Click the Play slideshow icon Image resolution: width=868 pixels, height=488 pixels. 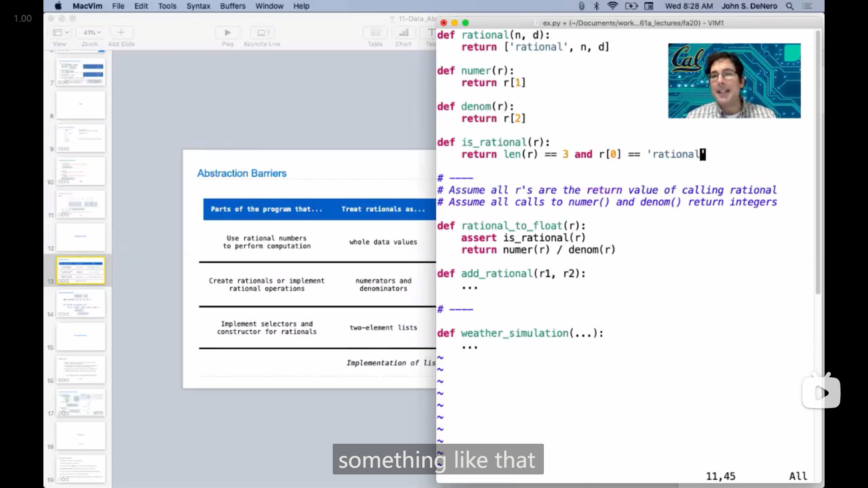[x=227, y=33]
